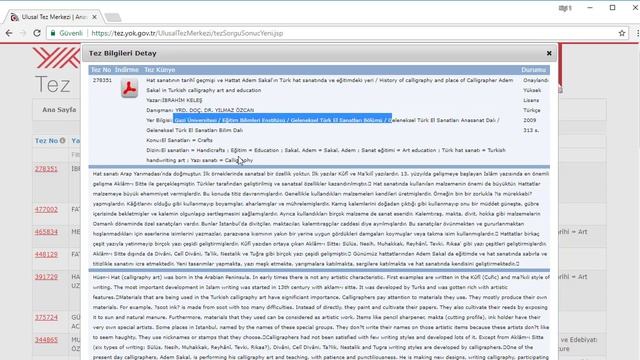Open a new browser tab
This screenshot has height=360, width=640.
tap(112, 17)
